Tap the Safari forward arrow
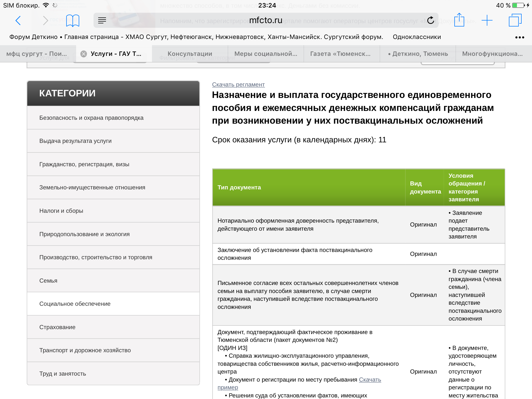The height and width of the screenshot is (399, 532). coord(45,21)
